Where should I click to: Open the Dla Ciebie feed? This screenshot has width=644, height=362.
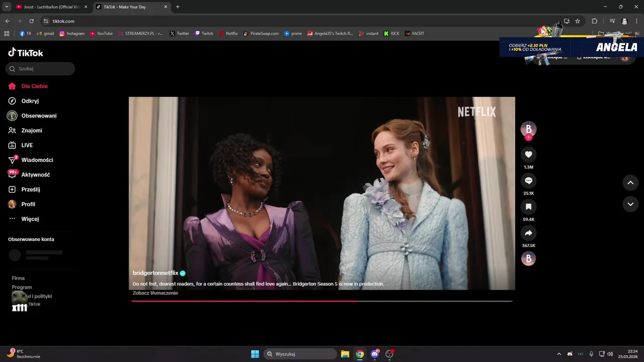point(28,86)
